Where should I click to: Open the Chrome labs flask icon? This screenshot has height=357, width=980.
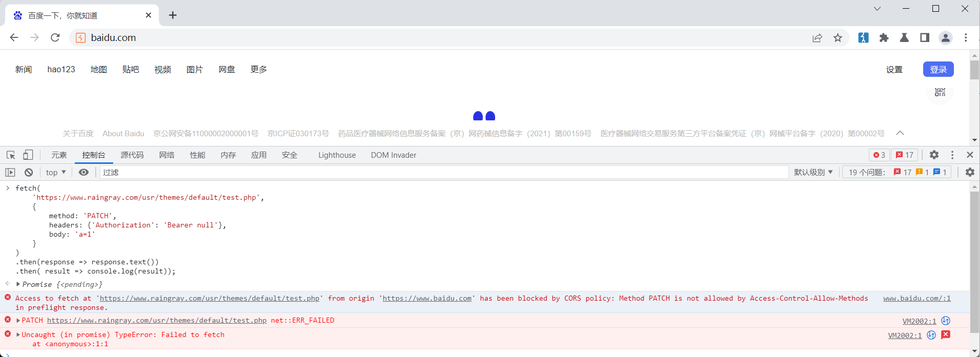[904, 37]
